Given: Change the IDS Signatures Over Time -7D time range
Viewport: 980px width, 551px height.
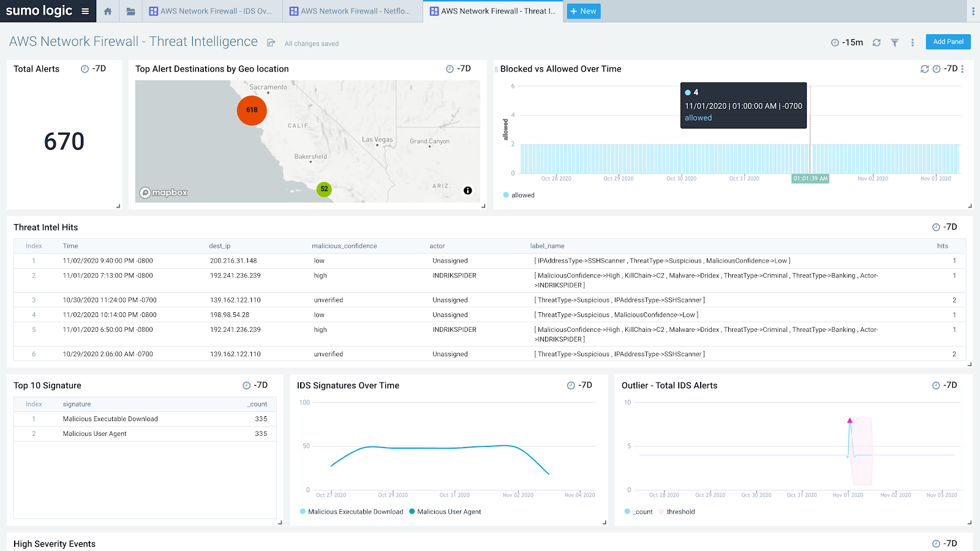Looking at the screenshot, I should (580, 385).
